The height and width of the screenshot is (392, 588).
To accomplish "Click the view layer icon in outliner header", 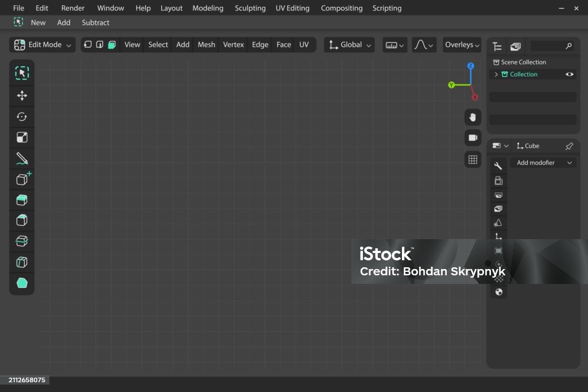I will coord(516,47).
